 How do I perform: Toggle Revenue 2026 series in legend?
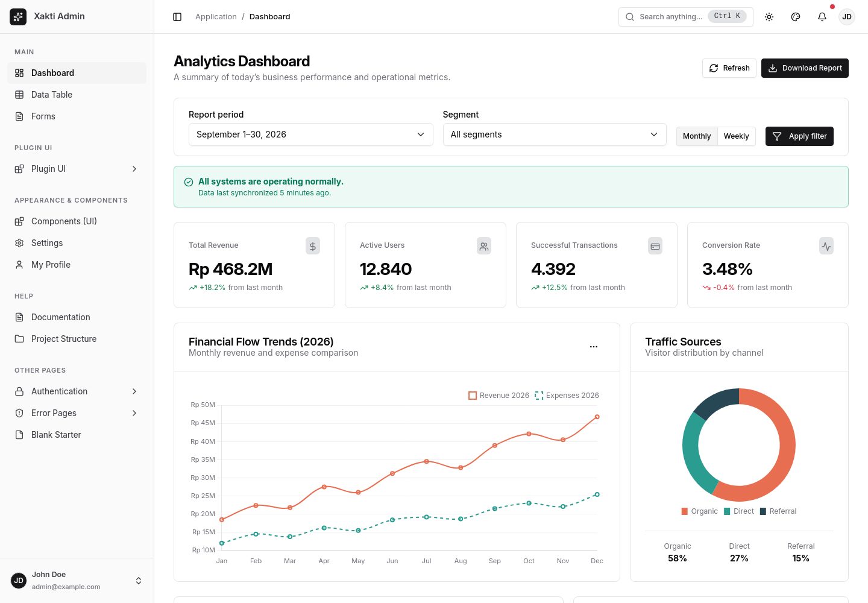click(x=498, y=396)
